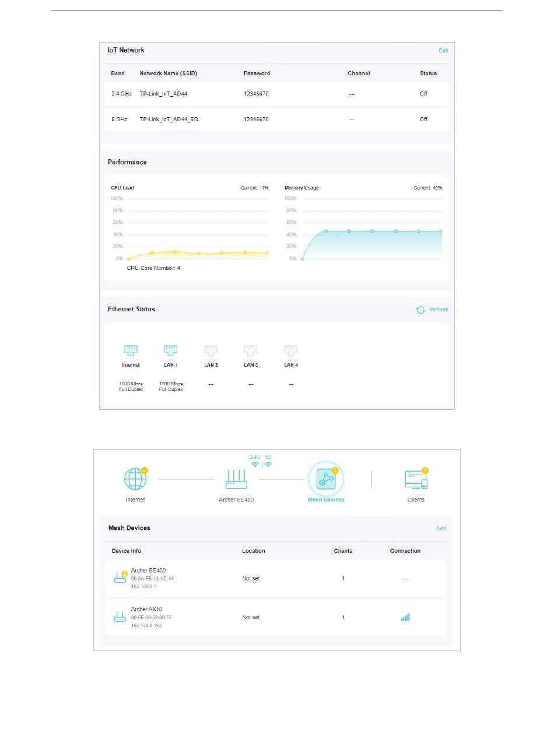This screenshot has width=554, height=756.
Task: Switch to the Clients tab label
Action: click(416, 500)
